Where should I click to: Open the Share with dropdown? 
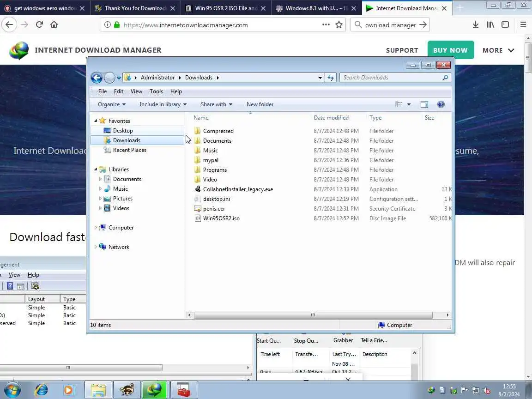click(216, 104)
